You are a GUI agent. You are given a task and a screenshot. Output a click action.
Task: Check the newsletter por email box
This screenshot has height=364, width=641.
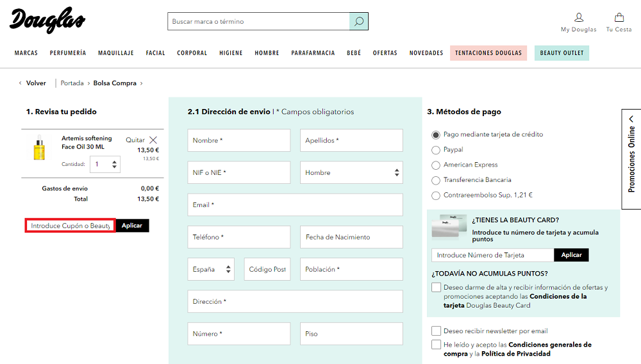point(436,331)
